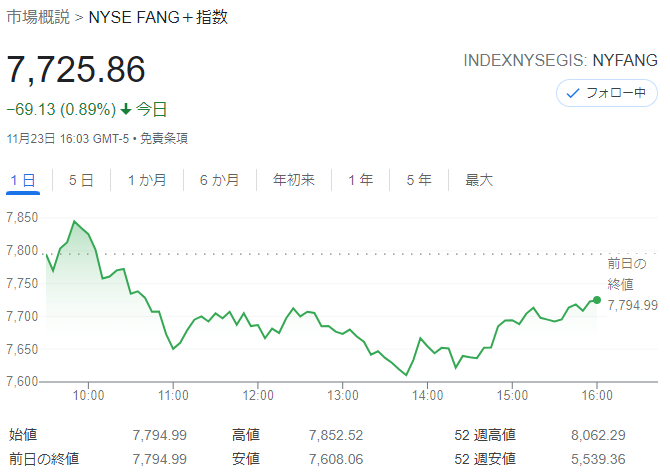Click the 52週安値 value 5,539.36

click(598, 459)
